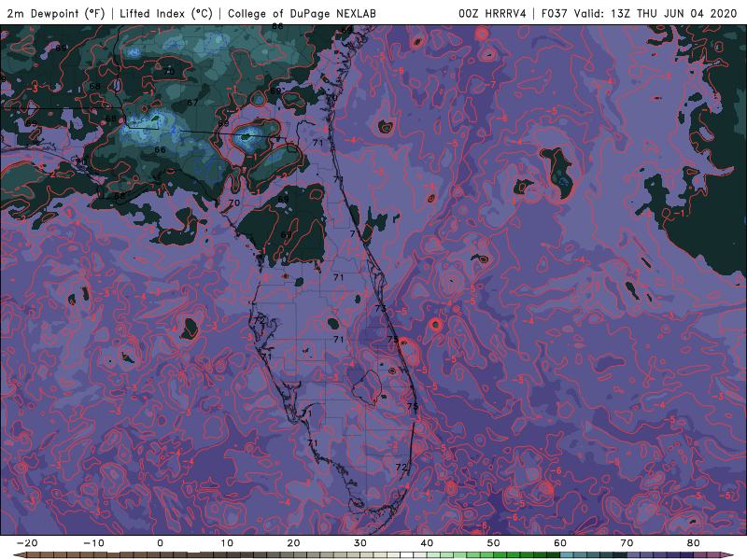Screen dimensions: 747x560
Task: Click the '67' dewpoint value on the map
Action: click(192, 103)
